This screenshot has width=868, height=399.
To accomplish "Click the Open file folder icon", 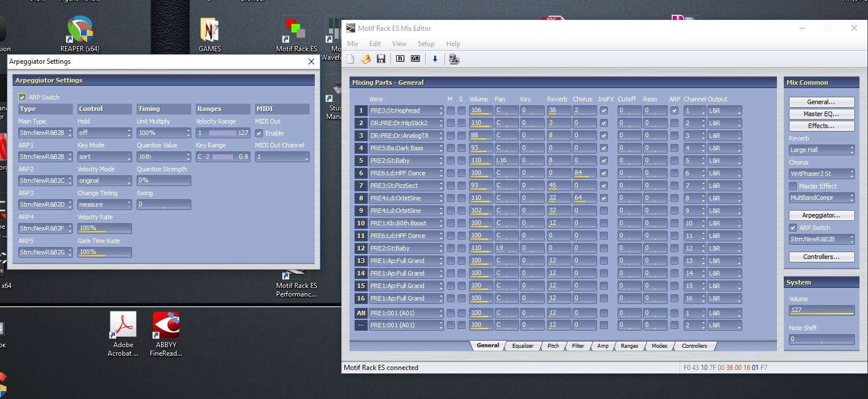I will point(366,59).
